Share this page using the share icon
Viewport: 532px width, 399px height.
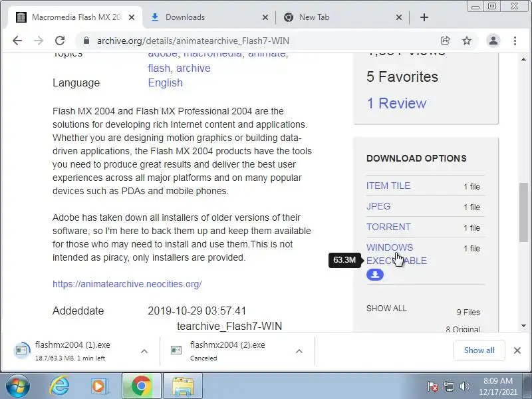tap(445, 41)
